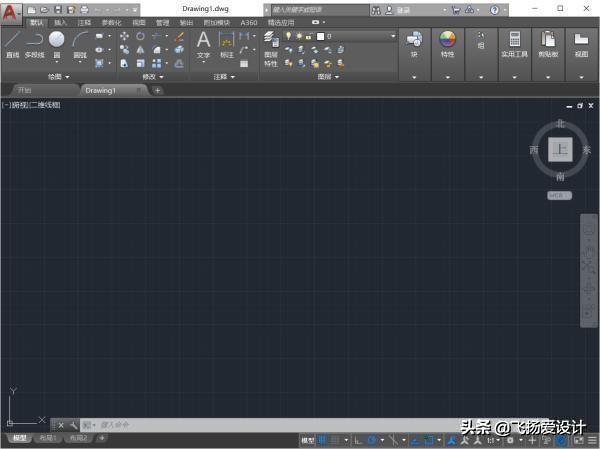Click the Rotate tool icon
600x449 pixels.
(140, 36)
